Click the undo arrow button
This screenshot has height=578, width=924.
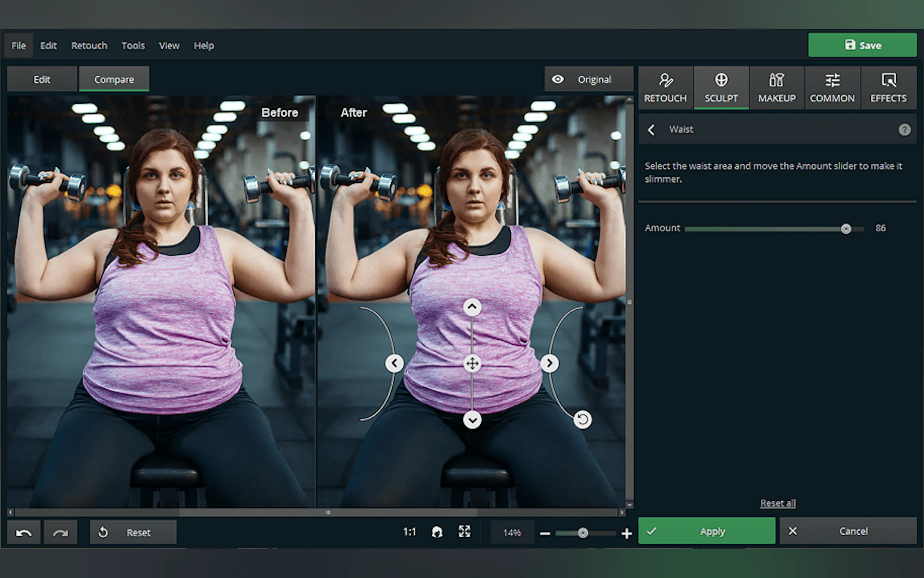24,532
